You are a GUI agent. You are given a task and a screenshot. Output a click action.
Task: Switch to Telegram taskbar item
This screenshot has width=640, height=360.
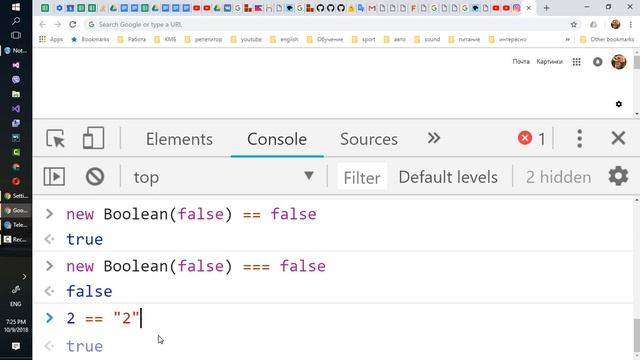coord(16,225)
